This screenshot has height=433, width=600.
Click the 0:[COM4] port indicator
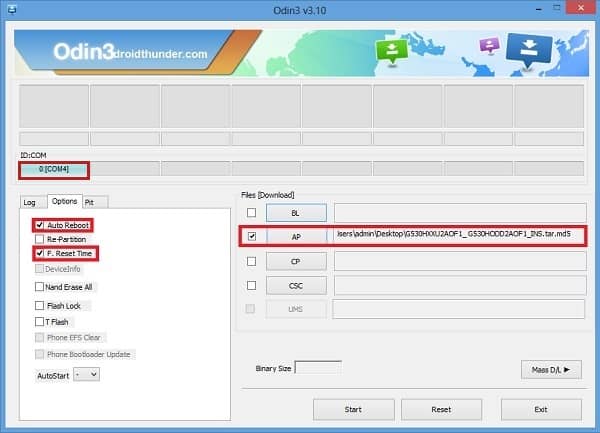[54, 169]
